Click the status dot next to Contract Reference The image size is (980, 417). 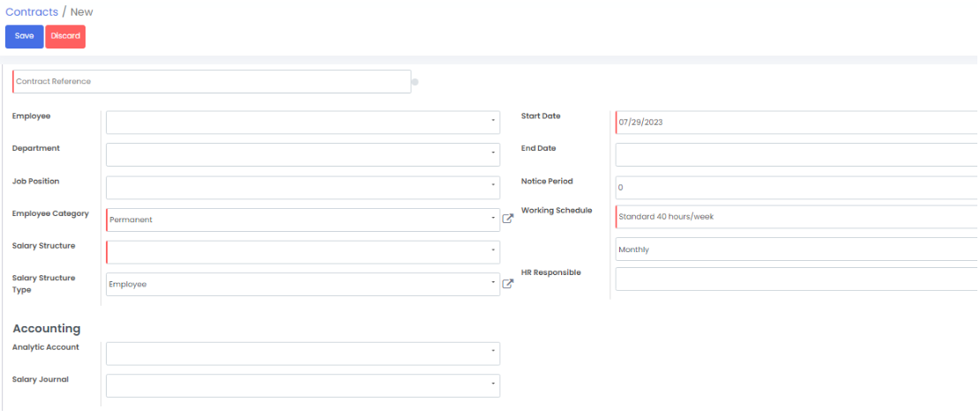[x=415, y=82]
